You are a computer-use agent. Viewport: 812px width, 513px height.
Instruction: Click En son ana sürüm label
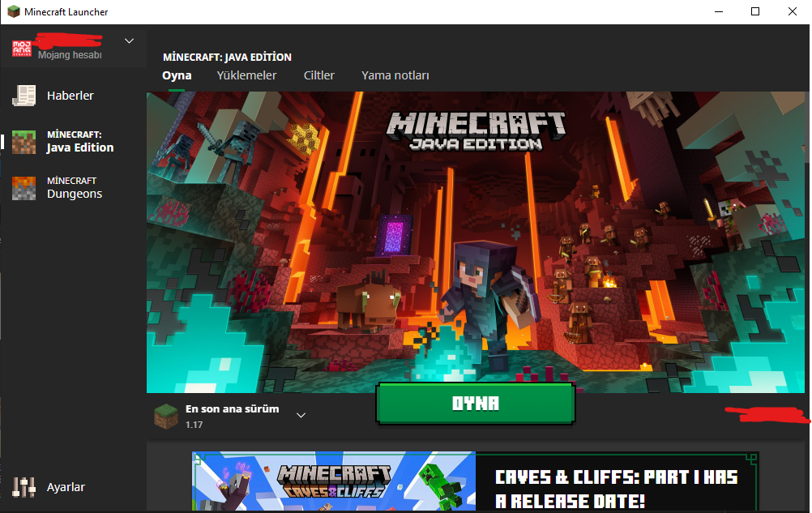point(232,409)
